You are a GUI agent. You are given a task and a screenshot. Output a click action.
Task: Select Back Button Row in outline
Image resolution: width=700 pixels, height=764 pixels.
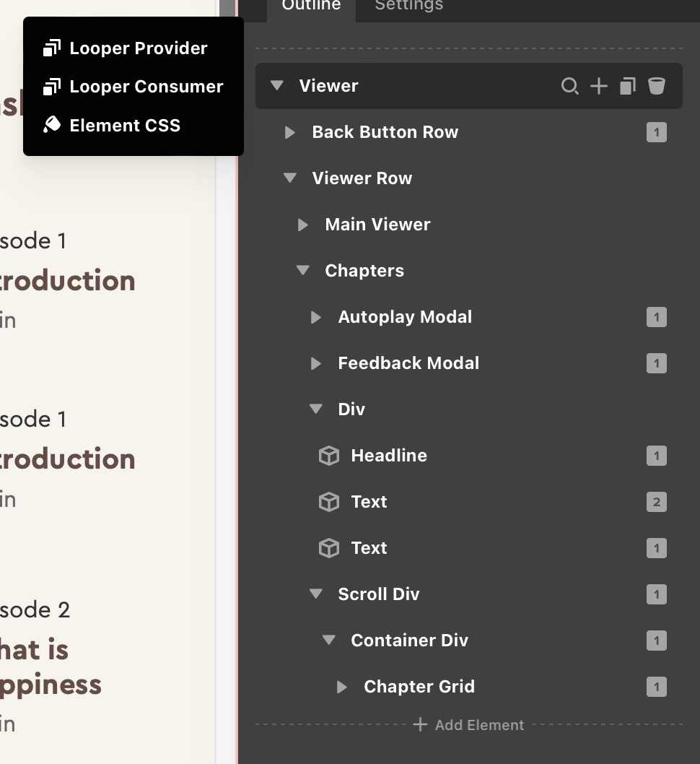[385, 132]
